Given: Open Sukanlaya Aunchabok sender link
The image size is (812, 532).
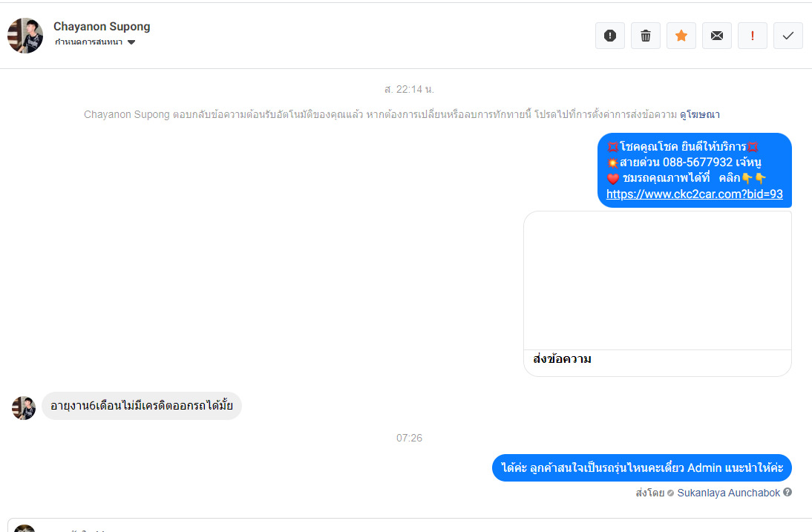Looking at the screenshot, I should pos(729,493).
